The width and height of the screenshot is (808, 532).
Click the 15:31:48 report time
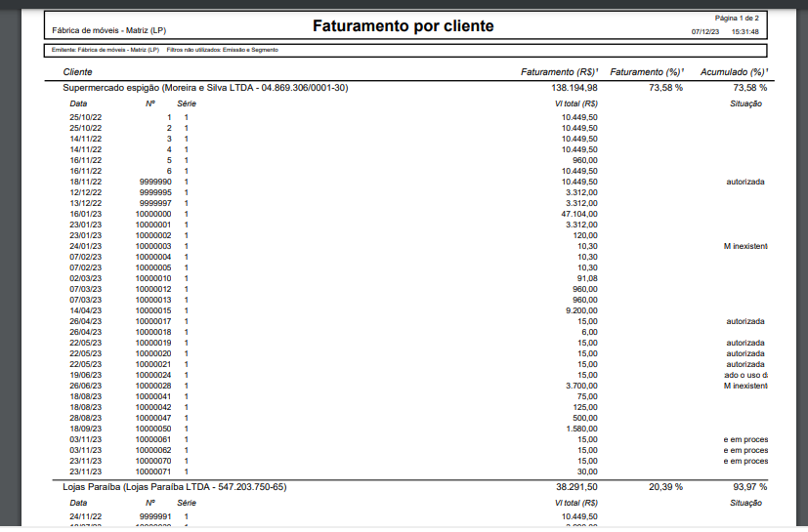pos(744,32)
